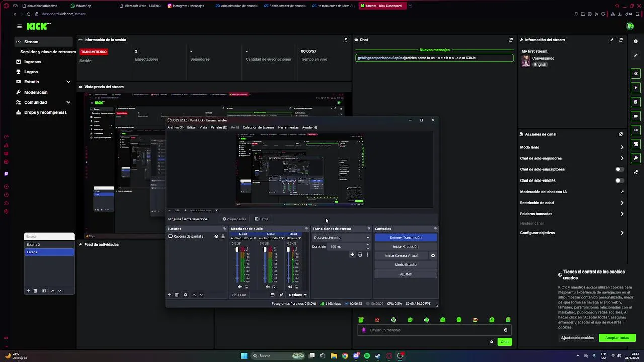Expand Comunidad sidebar section
644x362 pixels.
tap(68, 102)
